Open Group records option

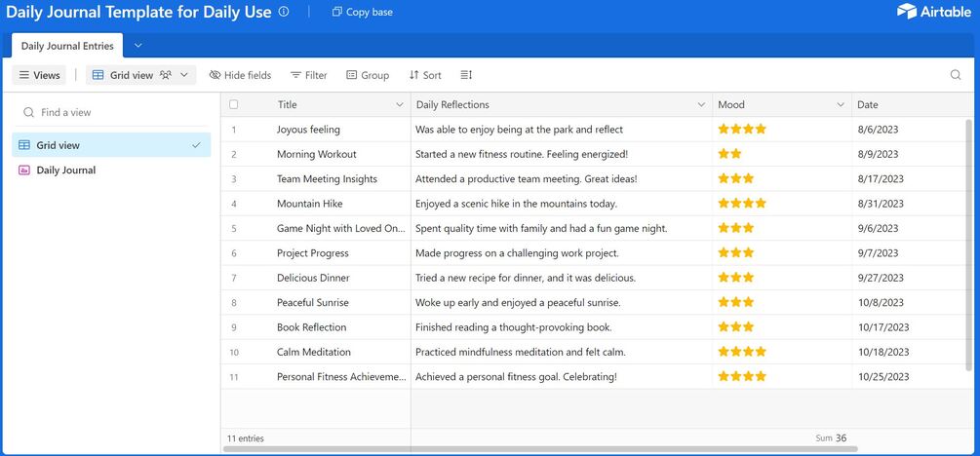point(368,75)
